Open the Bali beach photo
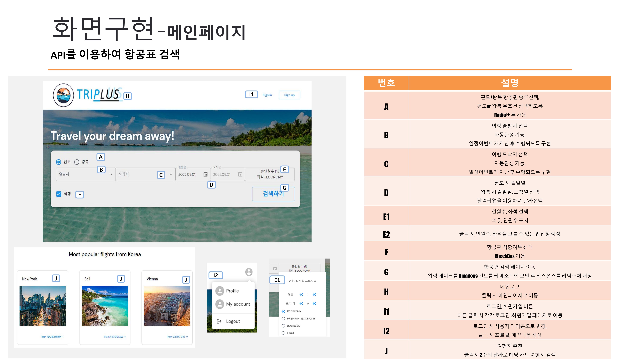The width and height of the screenshot is (644, 362). (x=105, y=306)
